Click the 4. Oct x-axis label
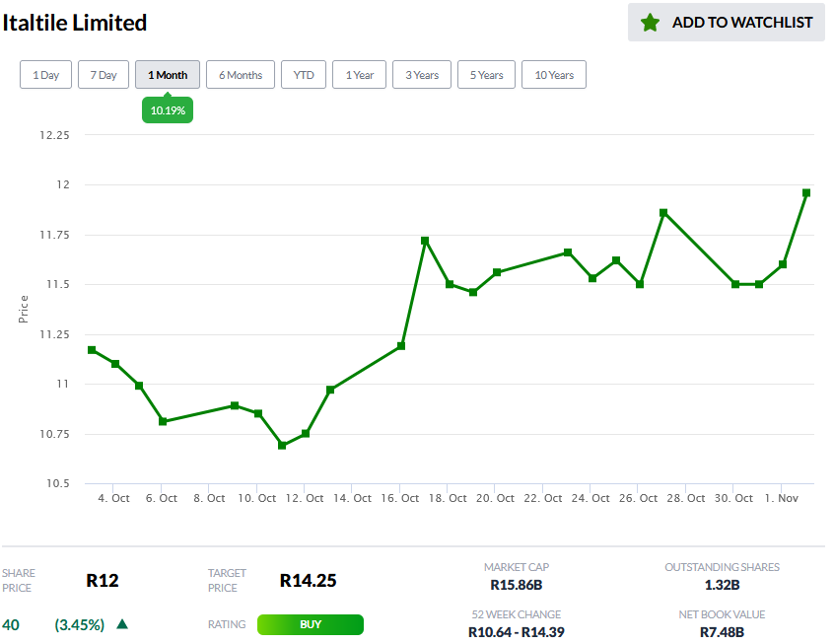Screen dimensions: 834x644 (x=113, y=498)
